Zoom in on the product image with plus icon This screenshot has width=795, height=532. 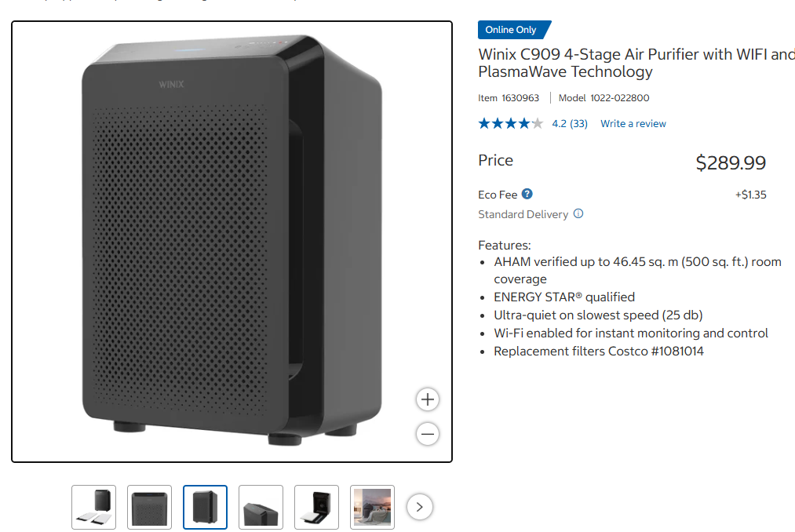coord(428,399)
